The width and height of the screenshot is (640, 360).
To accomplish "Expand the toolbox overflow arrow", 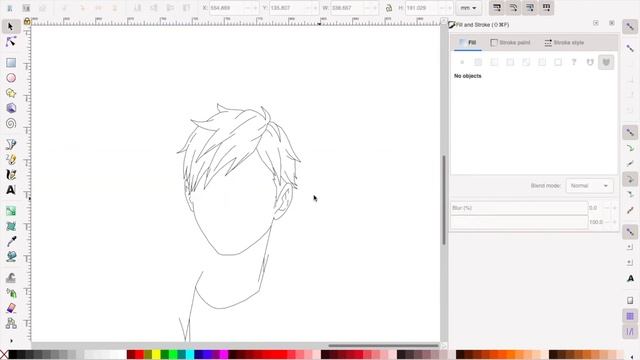I will click(x=11, y=340).
